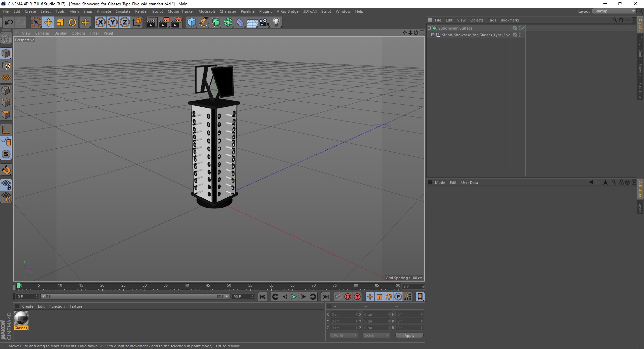Go to end of animation
644x349 pixels.
coord(325,297)
